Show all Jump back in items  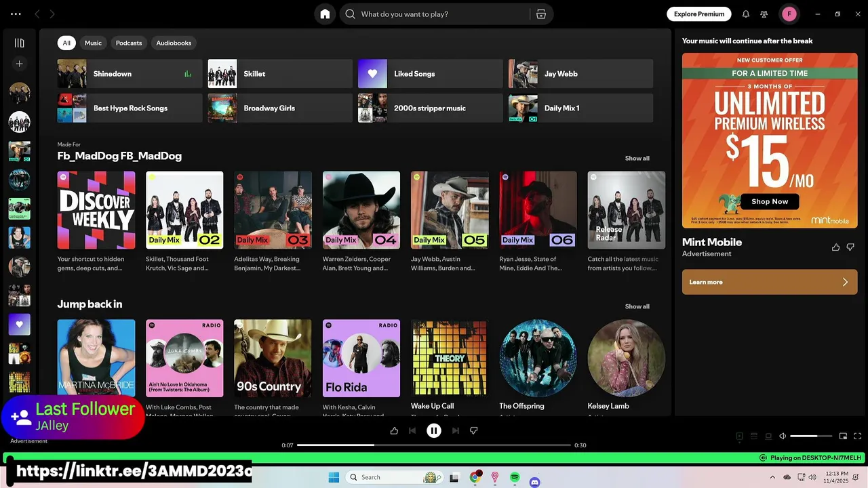coord(637,306)
